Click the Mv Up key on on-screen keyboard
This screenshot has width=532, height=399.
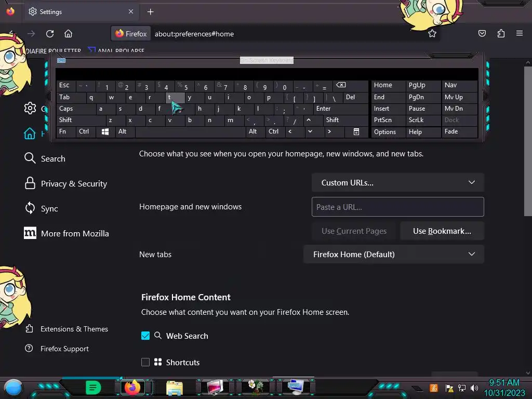459,97
